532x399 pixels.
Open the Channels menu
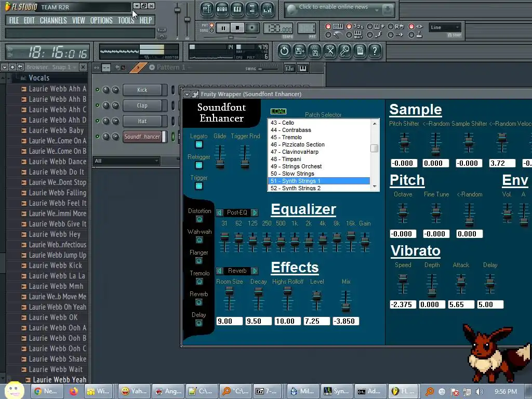pyautogui.click(x=54, y=20)
